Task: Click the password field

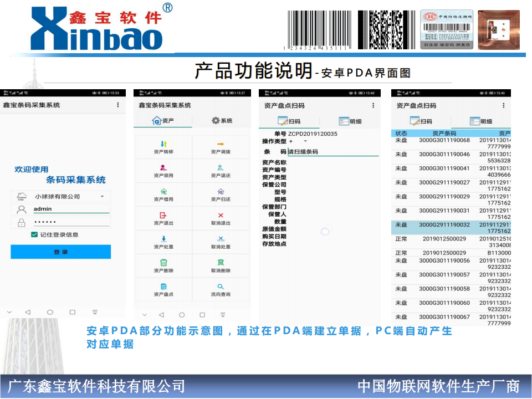Action: point(71,222)
